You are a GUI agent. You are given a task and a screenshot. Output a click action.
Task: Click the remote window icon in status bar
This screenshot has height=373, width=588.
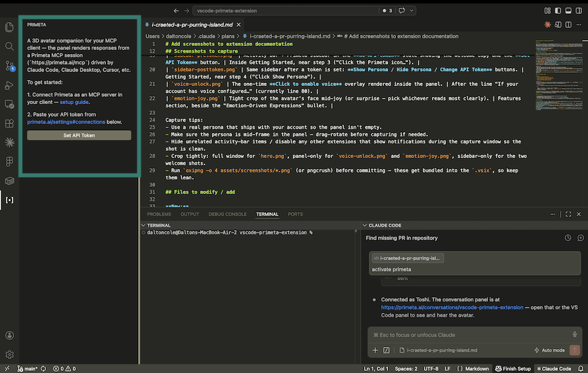click(x=7, y=369)
